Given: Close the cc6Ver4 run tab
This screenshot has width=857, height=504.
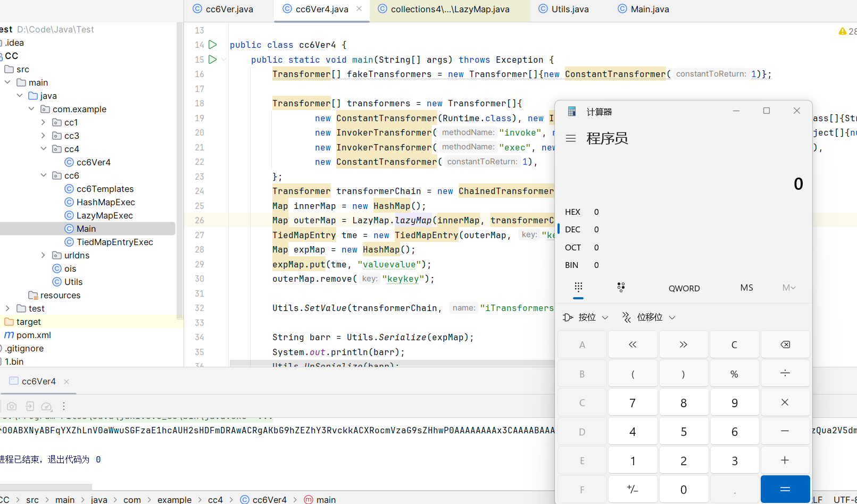Looking at the screenshot, I should [66, 381].
